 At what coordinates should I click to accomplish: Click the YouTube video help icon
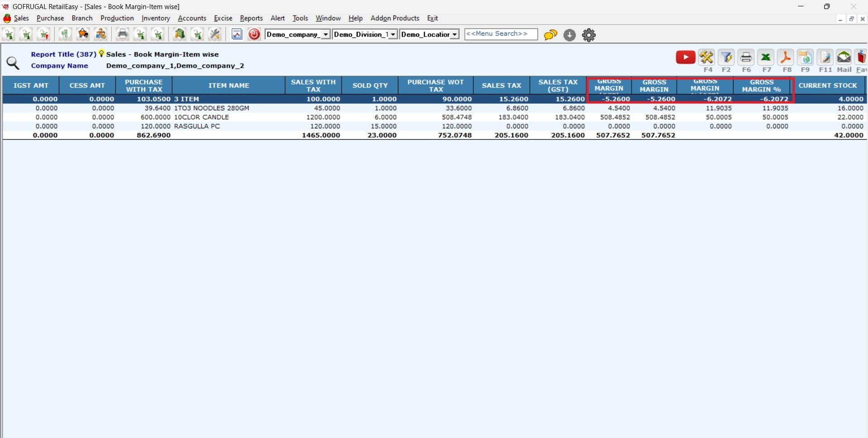pos(685,57)
